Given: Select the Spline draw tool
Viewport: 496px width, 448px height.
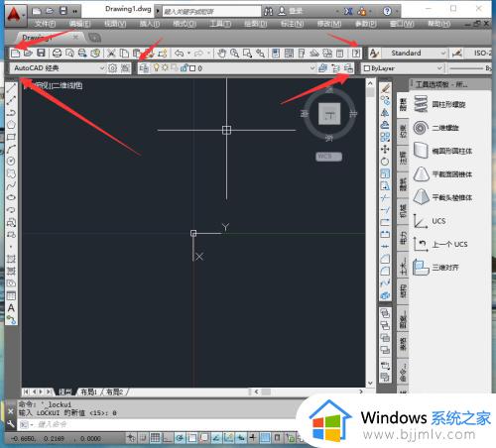Looking at the screenshot, I should tap(11, 185).
